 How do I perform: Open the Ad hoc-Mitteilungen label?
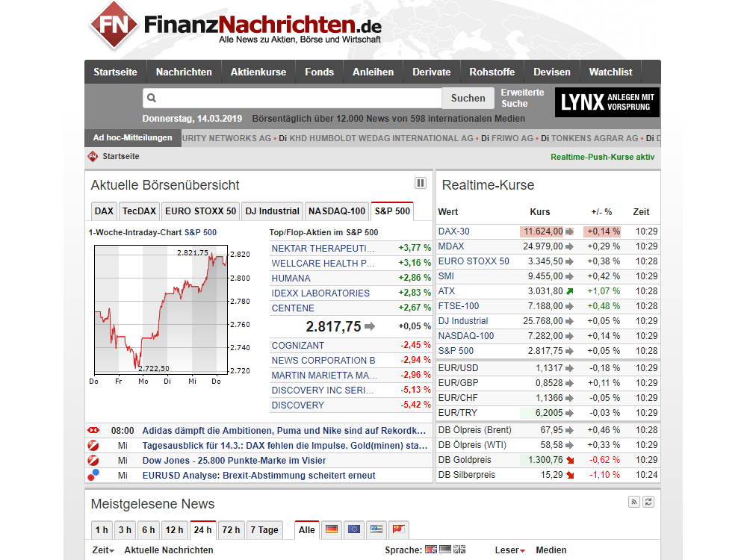click(x=132, y=137)
